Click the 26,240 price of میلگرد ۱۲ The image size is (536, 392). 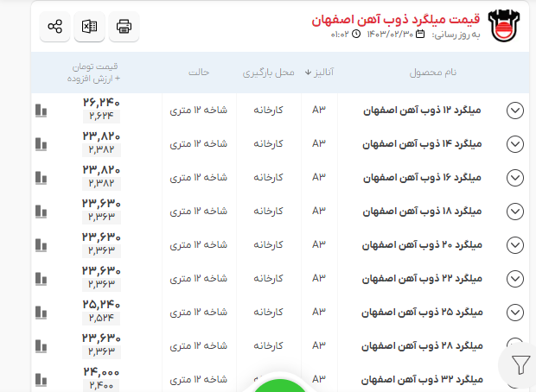(101, 102)
